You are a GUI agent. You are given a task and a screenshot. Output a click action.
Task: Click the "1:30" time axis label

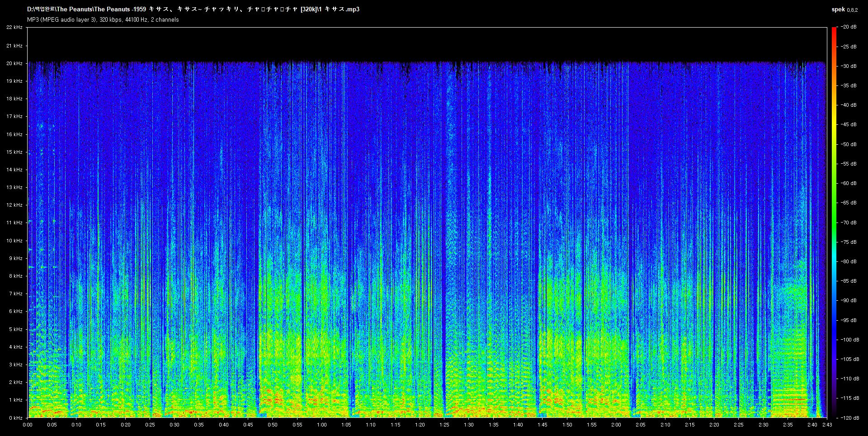click(x=469, y=425)
